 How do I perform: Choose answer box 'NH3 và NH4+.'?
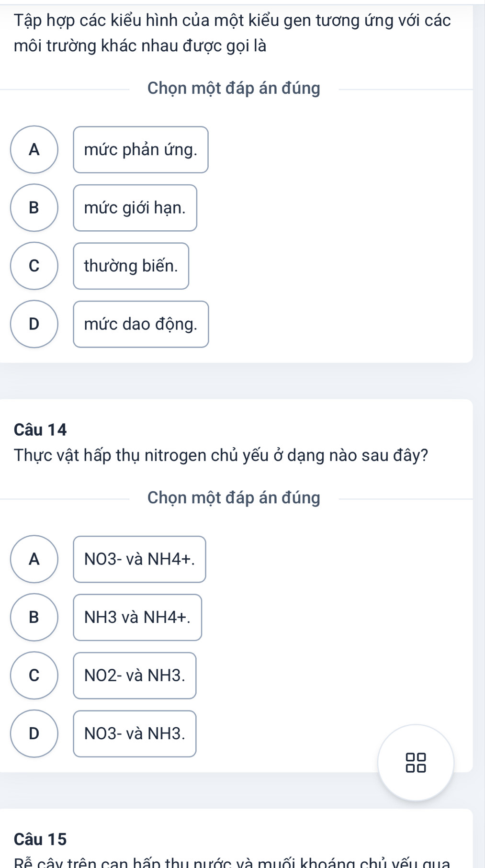point(137,617)
